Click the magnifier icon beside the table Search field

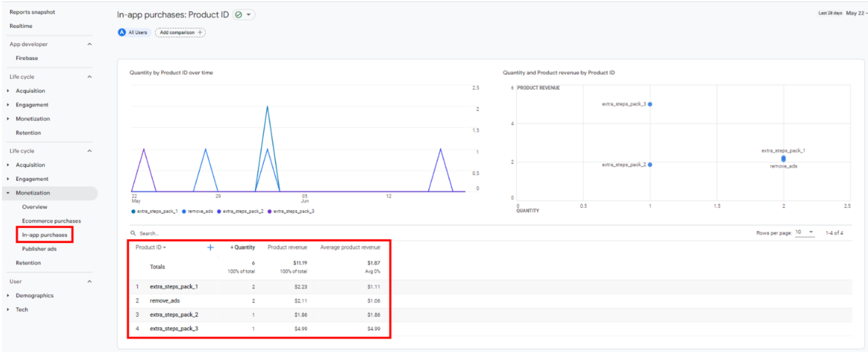pyautogui.click(x=133, y=233)
